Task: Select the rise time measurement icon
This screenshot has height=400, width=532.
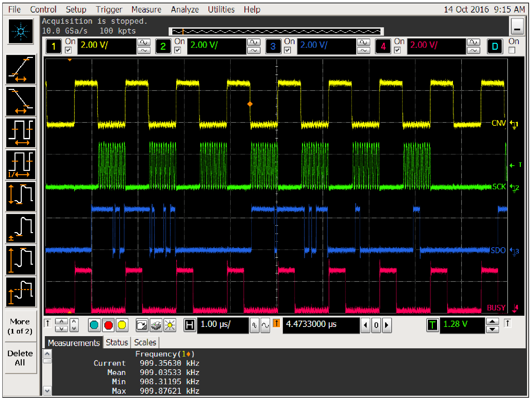Action: [21, 69]
